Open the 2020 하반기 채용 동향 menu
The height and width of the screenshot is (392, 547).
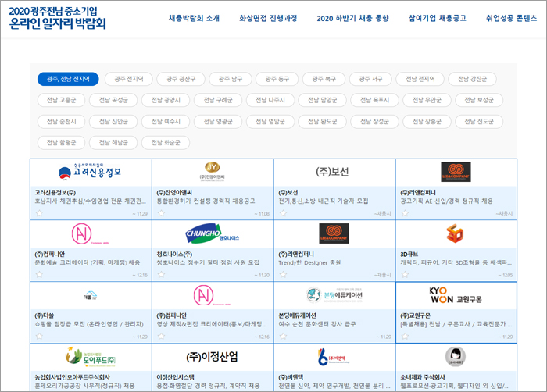[x=352, y=18]
